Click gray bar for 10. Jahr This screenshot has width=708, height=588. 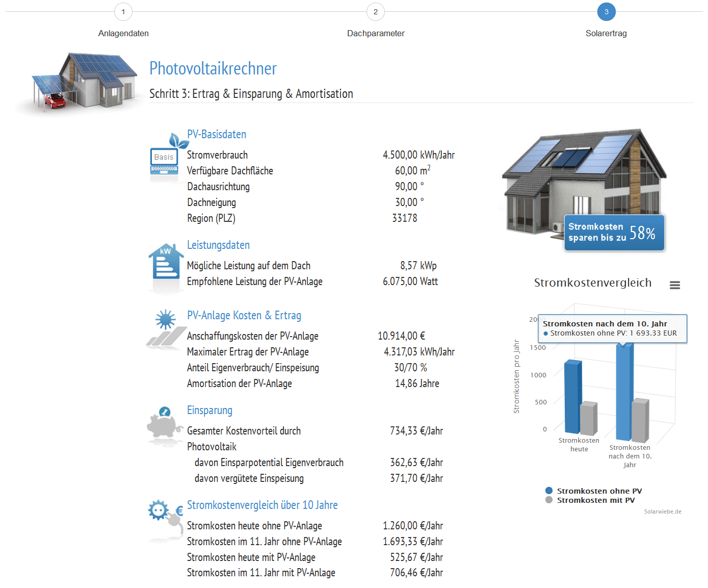[x=640, y=420]
